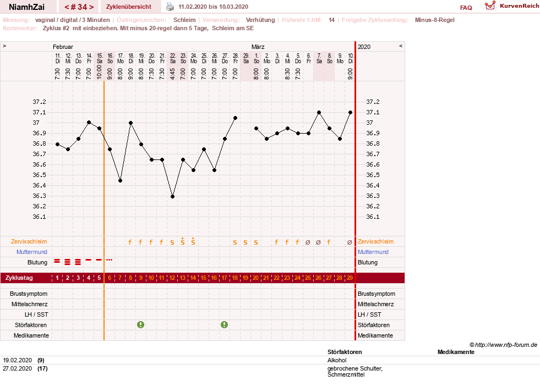Click the Medikamente column heading below chart
Image resolution: width=540 pixels, height=392 pixels.
click(x=456, y=352)
